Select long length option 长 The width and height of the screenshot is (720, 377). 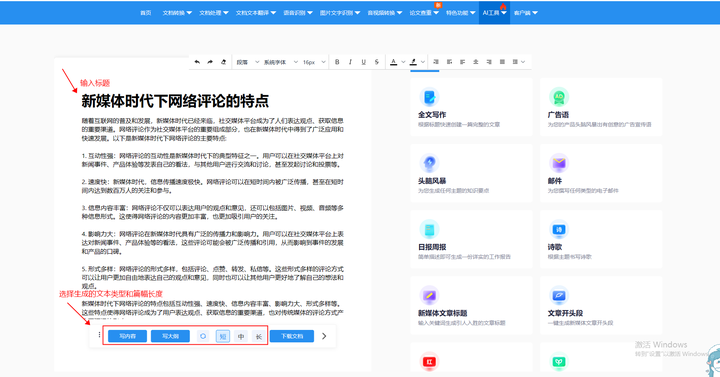[259, 336]
